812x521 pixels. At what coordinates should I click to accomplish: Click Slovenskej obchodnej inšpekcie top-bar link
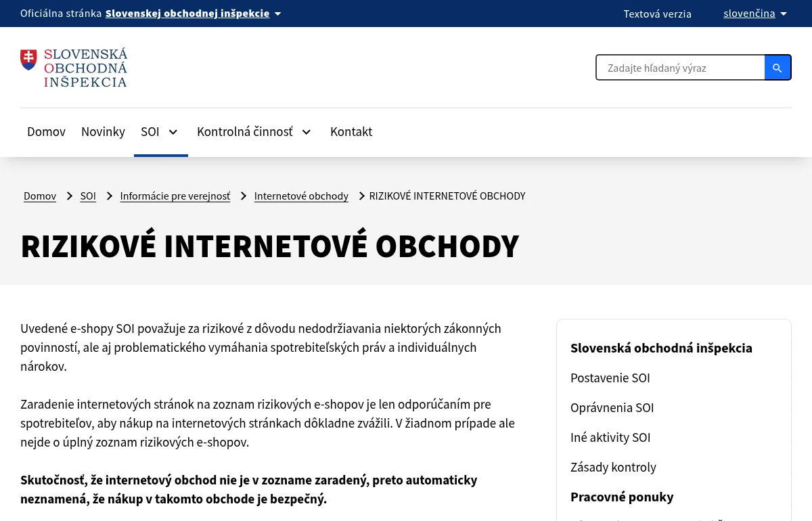187,14
